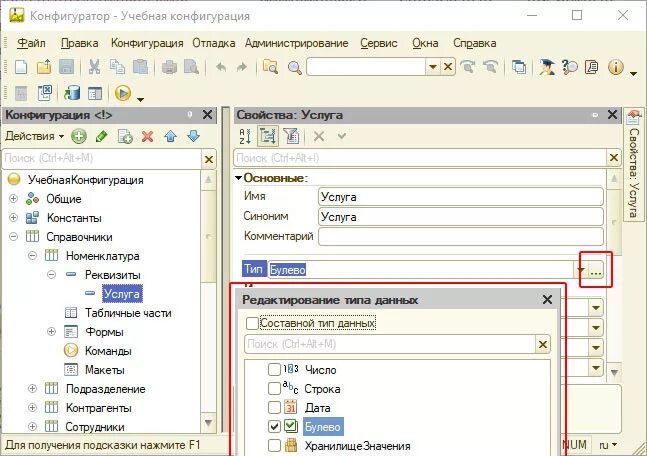Image resolution: width=647 pixels, height=456 pixels.
Task: Close the Редактирование типа данных dialog
Action: pyautogui.click(x=547, y=300)
